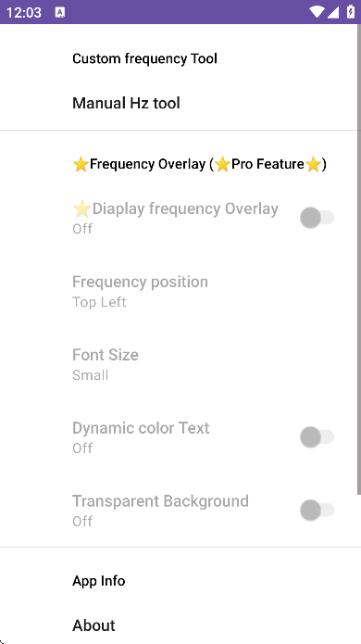361x644 pixels.
Task: Tap the 12:03 clock in status bar
Action: pos(24,12)
